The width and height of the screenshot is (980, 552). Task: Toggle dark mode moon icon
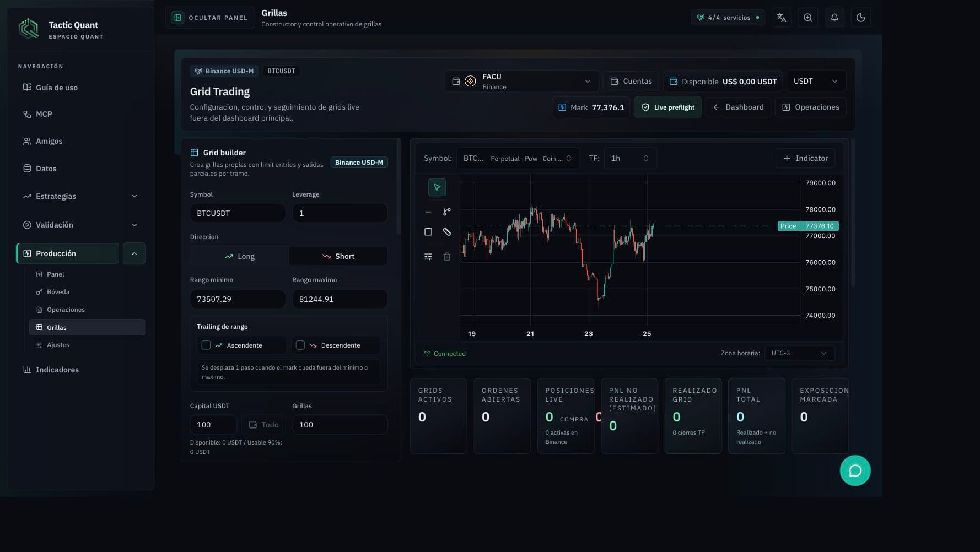[x=861, y=18]
